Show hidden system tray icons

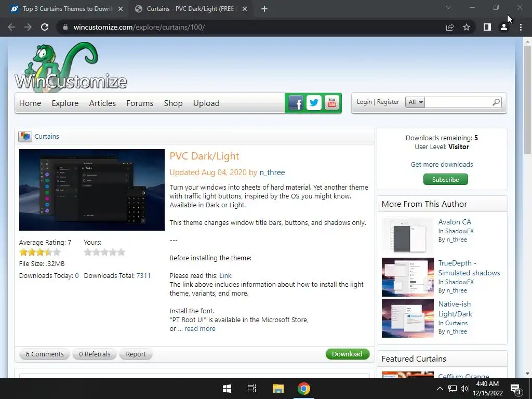click(440, 389)
